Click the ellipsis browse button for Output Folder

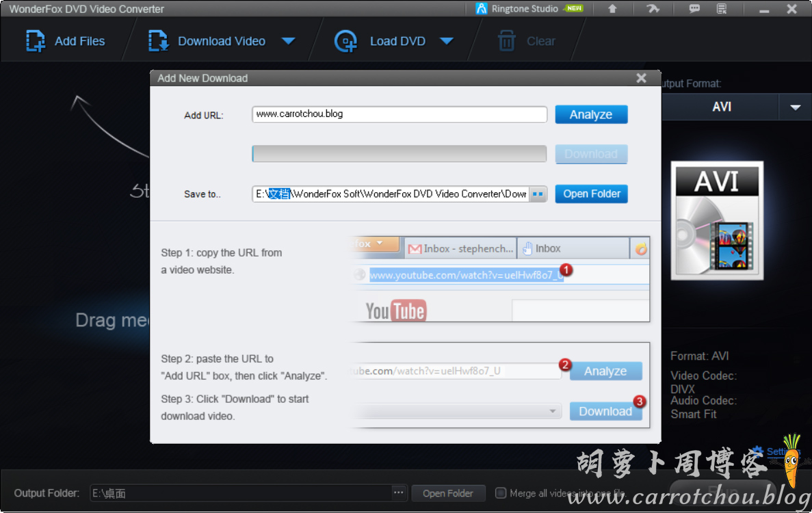point(398,492)
